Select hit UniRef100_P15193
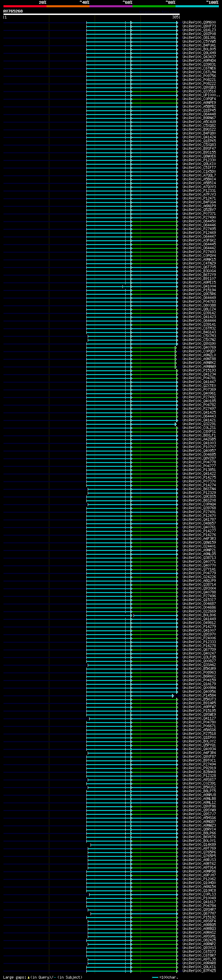222x980 pixels. [x=199, y=370]
